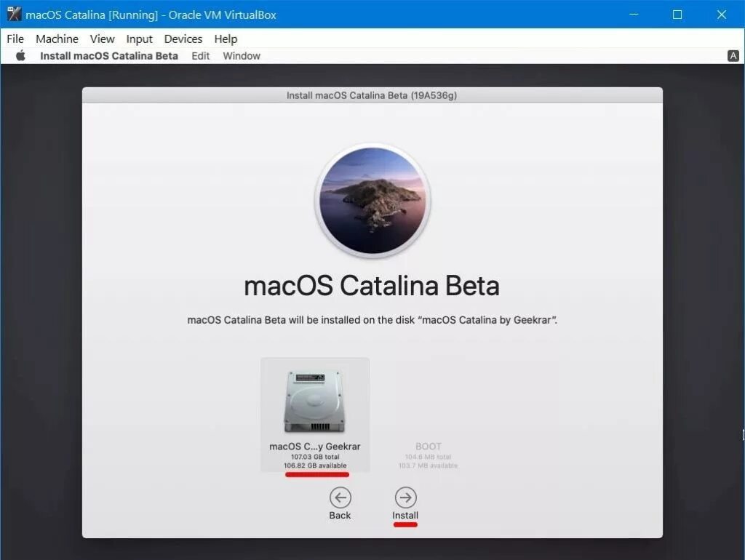
Task: Open the Window menu in macOS
Action: 242,56
